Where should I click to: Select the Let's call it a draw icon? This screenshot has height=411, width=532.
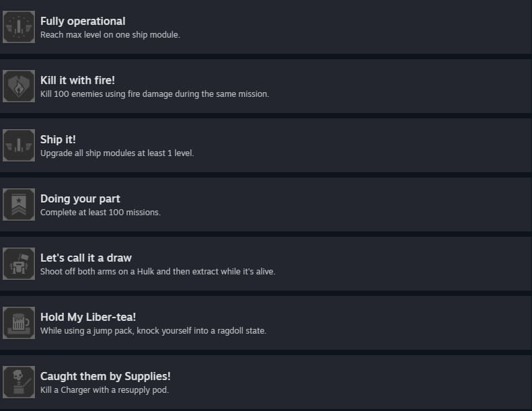click(x=19, y=264)
